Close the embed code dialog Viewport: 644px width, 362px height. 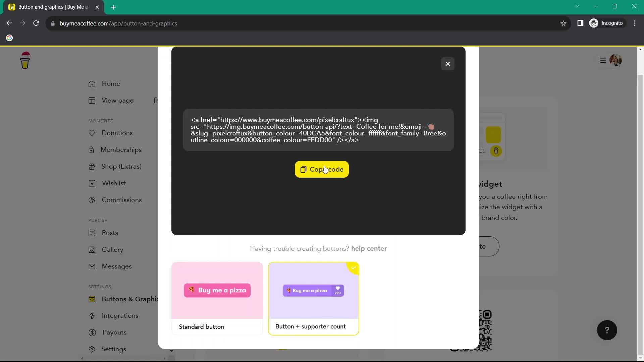coord(447,64)
